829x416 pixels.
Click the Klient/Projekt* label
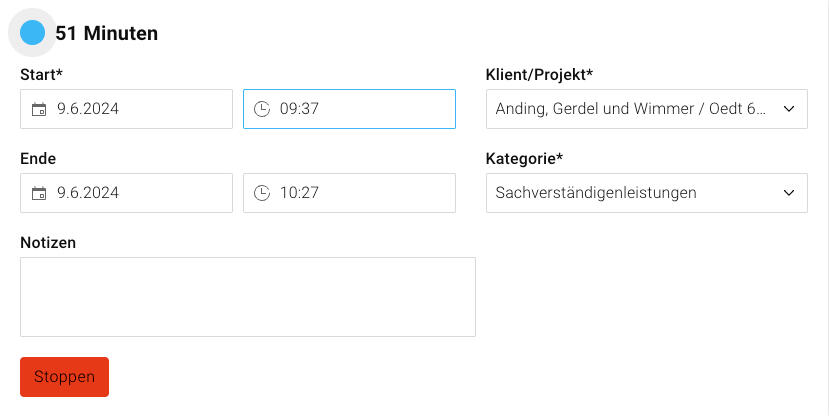[539, 74]
